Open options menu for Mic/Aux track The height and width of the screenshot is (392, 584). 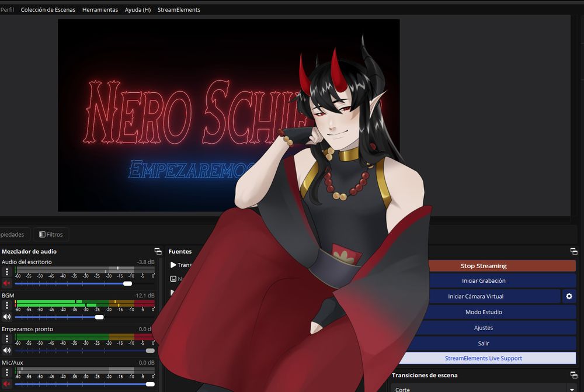(x=6, y=373)
